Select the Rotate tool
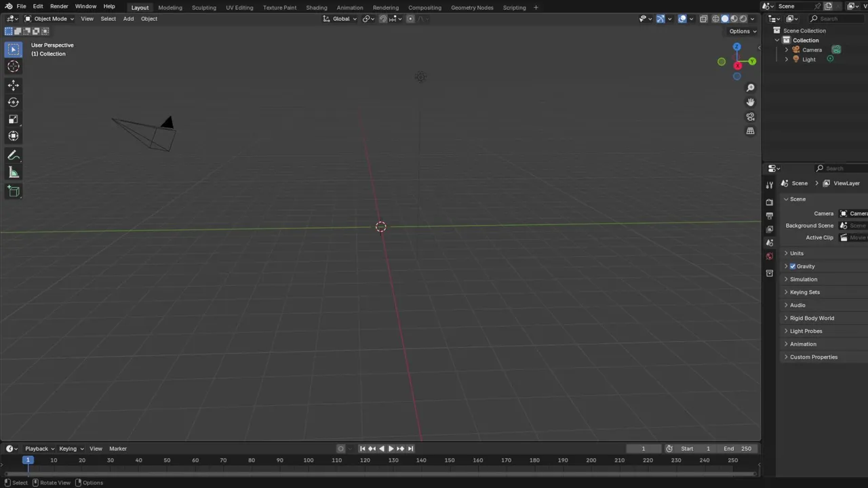This screenshot has width=868, height=488. [x=14, y=102]
